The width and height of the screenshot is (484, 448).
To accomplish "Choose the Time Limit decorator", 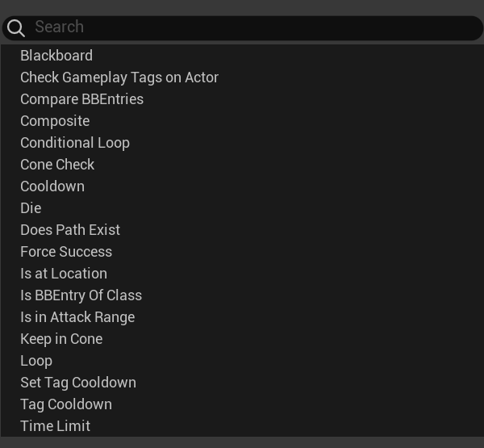I will pyautogui.click(x=55, y=426).
